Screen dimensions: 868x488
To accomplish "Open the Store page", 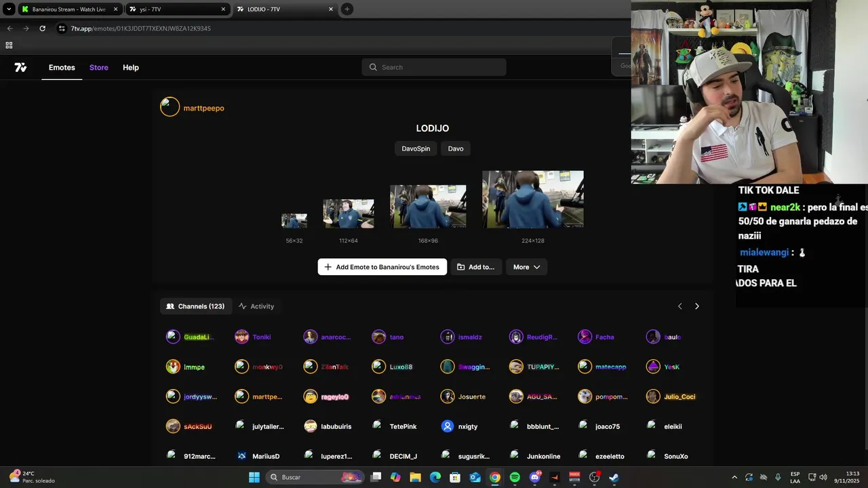I will click(x=99, y=67).
